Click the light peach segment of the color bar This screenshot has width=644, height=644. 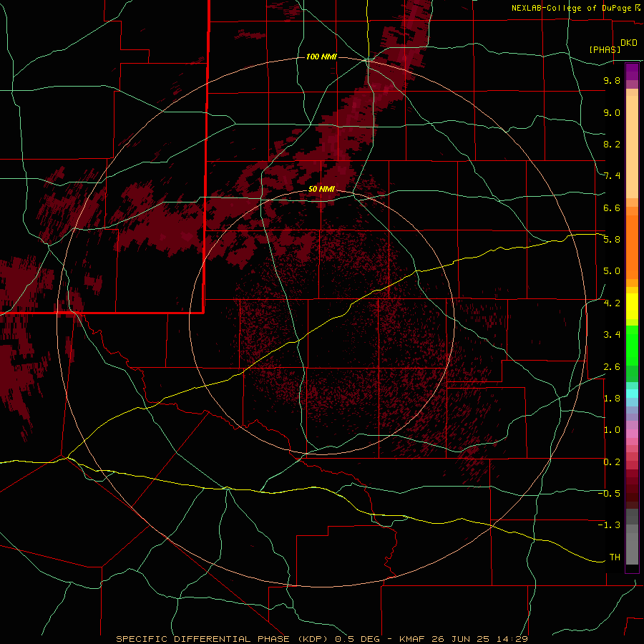[632, 147]
